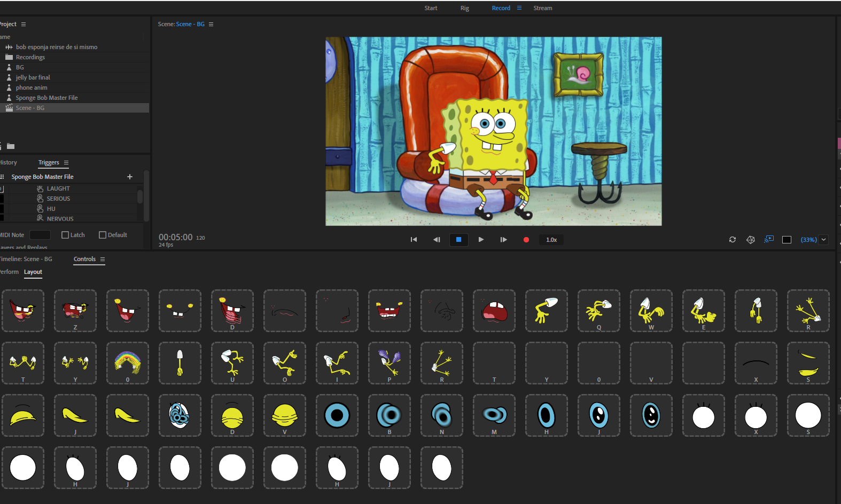The width and height of the screenshot is (841, 504).
Task: Click the blue pupil trigger keyed B
Action: pyautogui.click(x=390, y=415)
